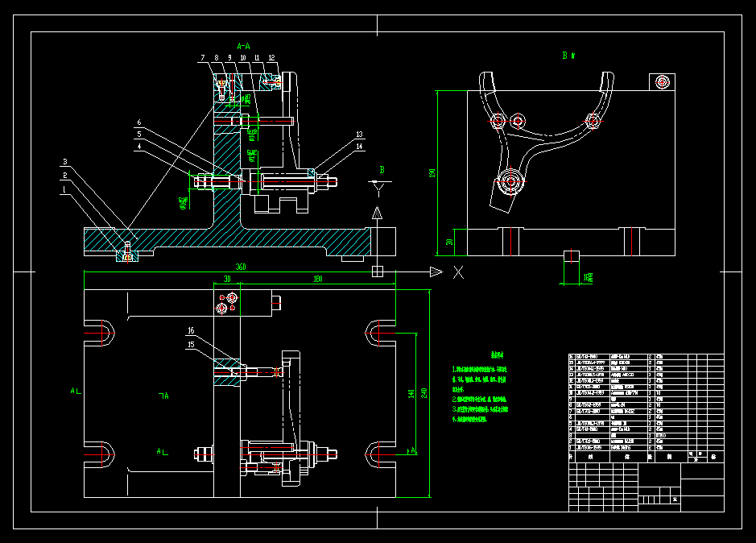Click part balloon number 16
Image resolution: width=756 pixels, height=543 pixels.
(191, 330)
